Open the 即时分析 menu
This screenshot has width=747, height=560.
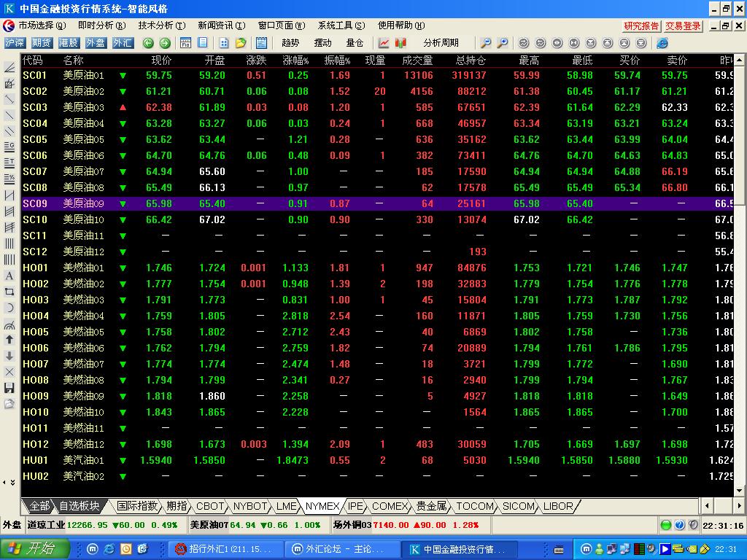pos(102,26)
